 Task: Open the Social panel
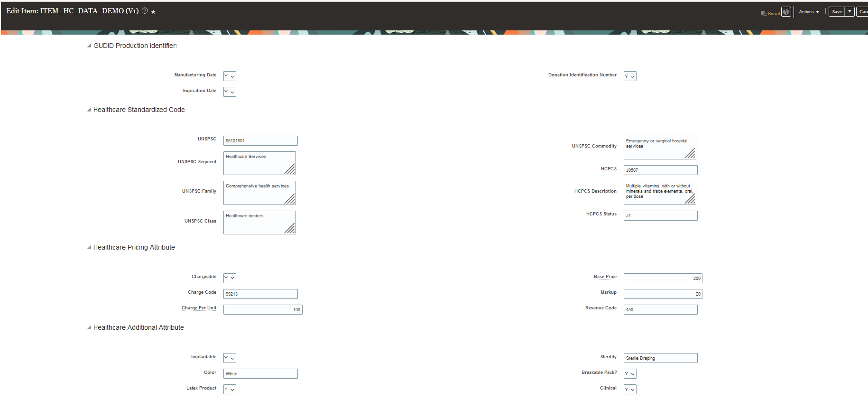click(770, 13)
